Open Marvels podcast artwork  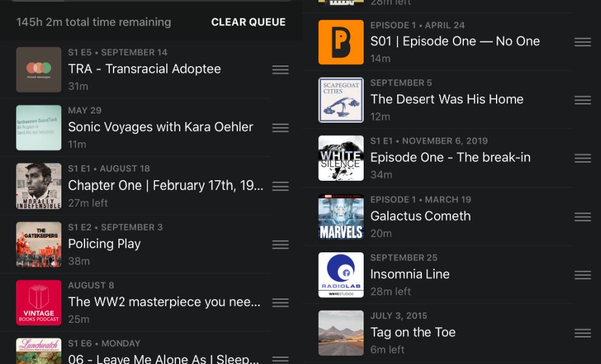pyautogui.click(x=341, y=217)
